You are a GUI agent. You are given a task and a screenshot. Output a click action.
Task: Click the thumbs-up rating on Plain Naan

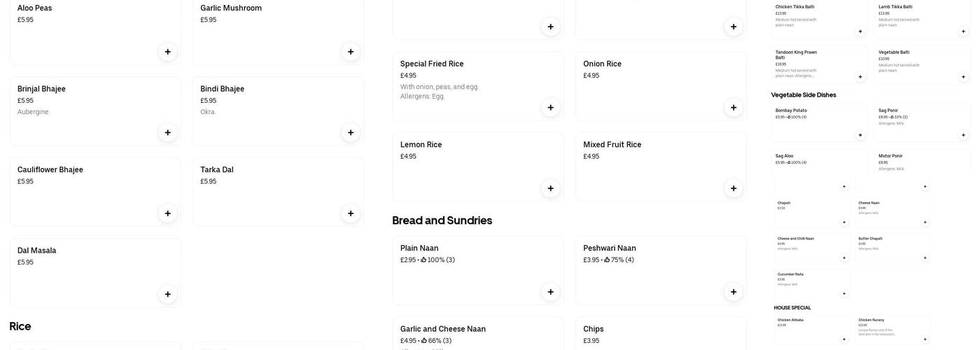coord(424,260)
